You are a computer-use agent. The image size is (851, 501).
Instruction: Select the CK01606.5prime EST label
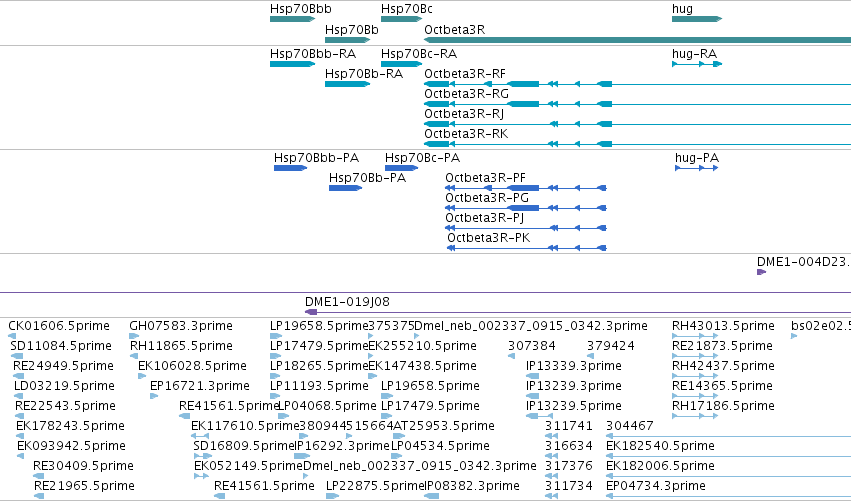(x=59, y=326)
